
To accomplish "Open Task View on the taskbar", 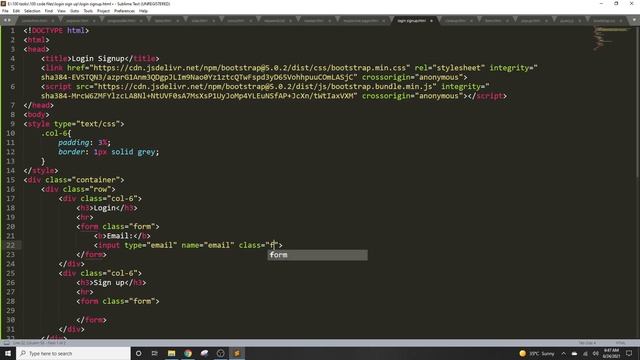I will 155,353.
